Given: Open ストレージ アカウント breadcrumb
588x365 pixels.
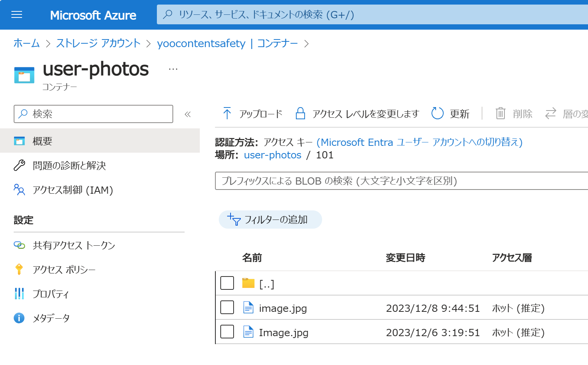Looking at the screenshot, I should [x=98, y=43].
